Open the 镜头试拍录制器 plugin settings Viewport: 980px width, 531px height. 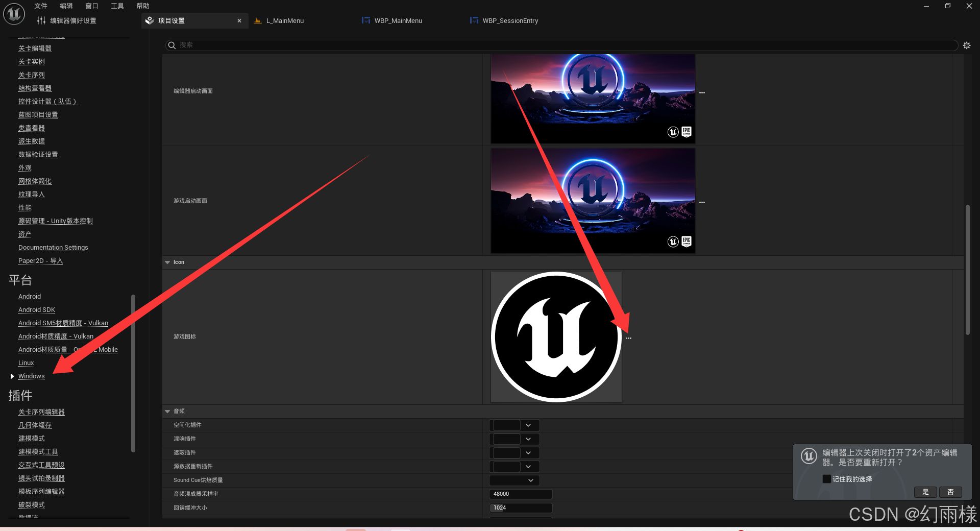[41, 478]
